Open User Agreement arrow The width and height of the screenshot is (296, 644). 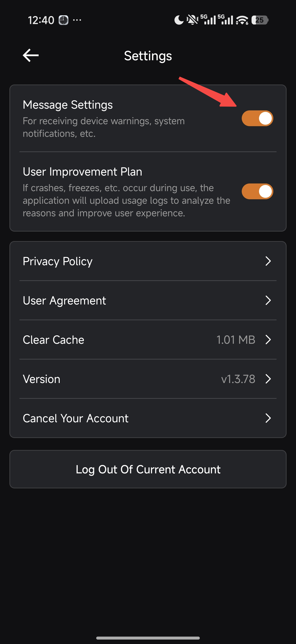point(268,301)
